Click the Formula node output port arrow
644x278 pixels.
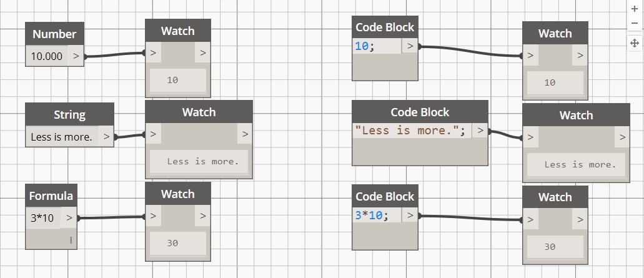[69, 218]
